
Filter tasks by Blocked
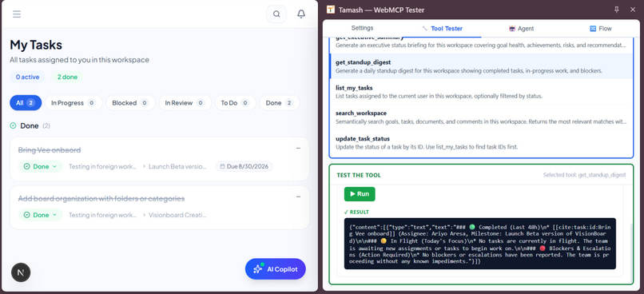pyautogui.click(x=130, y=103)
